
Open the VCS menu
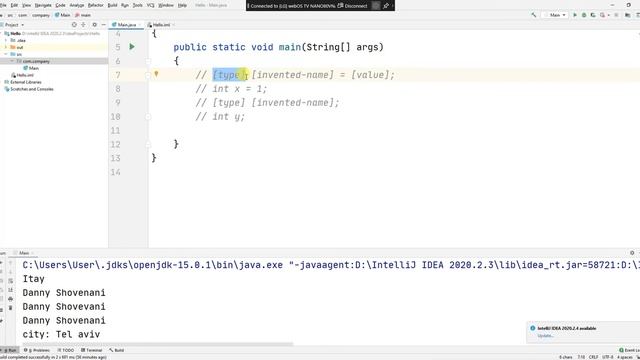point(151,5)
